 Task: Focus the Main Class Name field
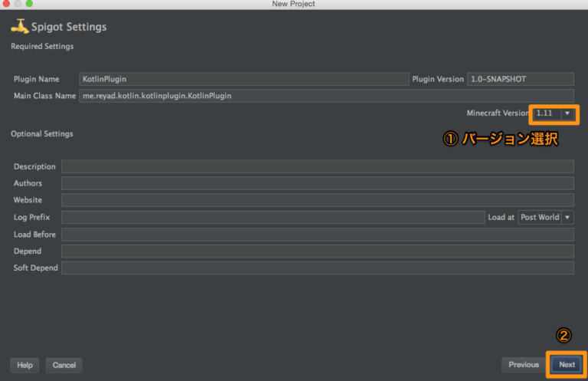click(x=326, y=96)
